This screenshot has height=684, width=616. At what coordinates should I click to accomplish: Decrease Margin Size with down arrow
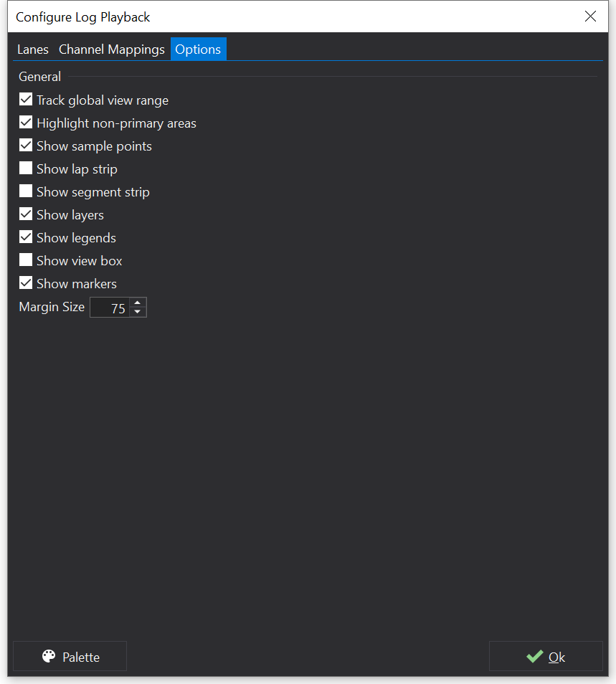point(138,312)
